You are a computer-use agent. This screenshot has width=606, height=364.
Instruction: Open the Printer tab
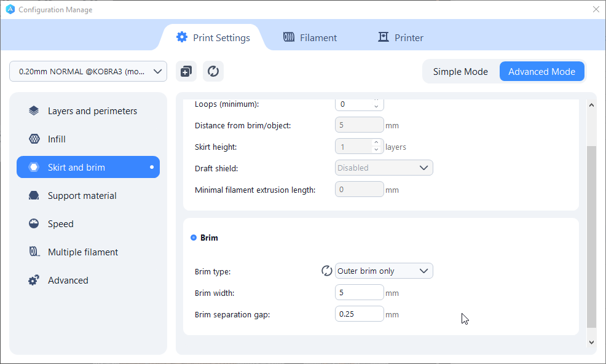point(401,37)
